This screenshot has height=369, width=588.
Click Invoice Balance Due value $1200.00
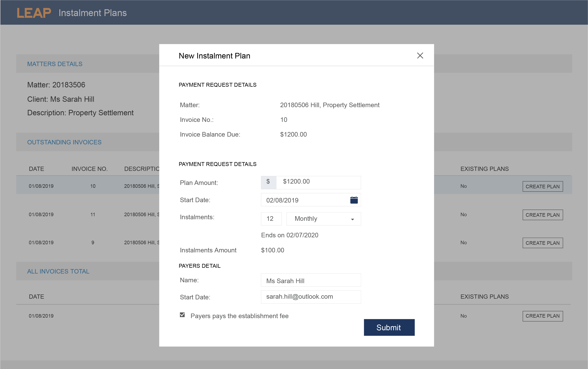293,135
